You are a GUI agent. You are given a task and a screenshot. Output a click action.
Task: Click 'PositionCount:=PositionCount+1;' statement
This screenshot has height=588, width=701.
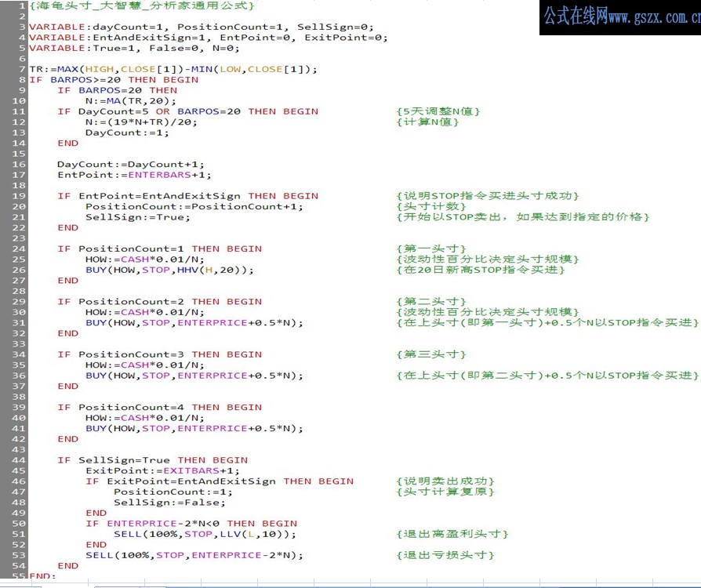(194, 206)
